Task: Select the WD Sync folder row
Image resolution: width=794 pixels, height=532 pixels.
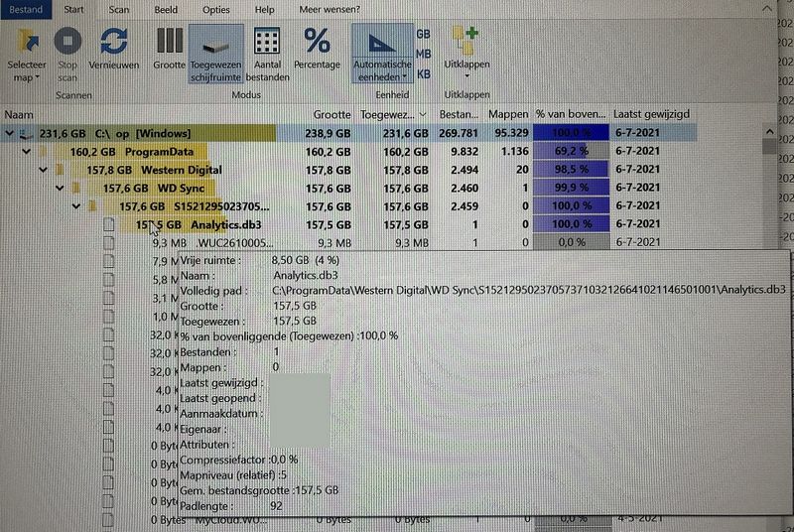Action: coord(348,188)
